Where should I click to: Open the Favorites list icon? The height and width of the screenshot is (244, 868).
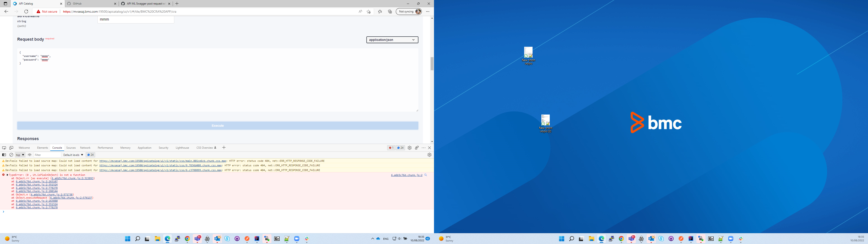tap(380, 12)
